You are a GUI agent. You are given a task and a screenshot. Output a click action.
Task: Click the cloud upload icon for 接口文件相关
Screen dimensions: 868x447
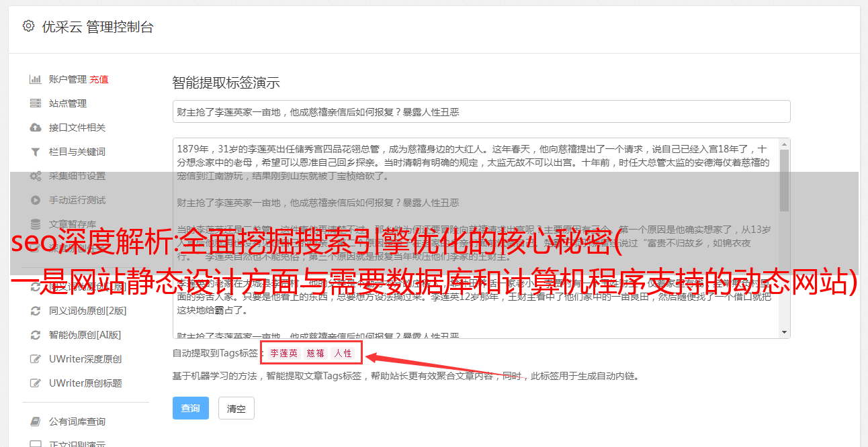pos(36,128)
